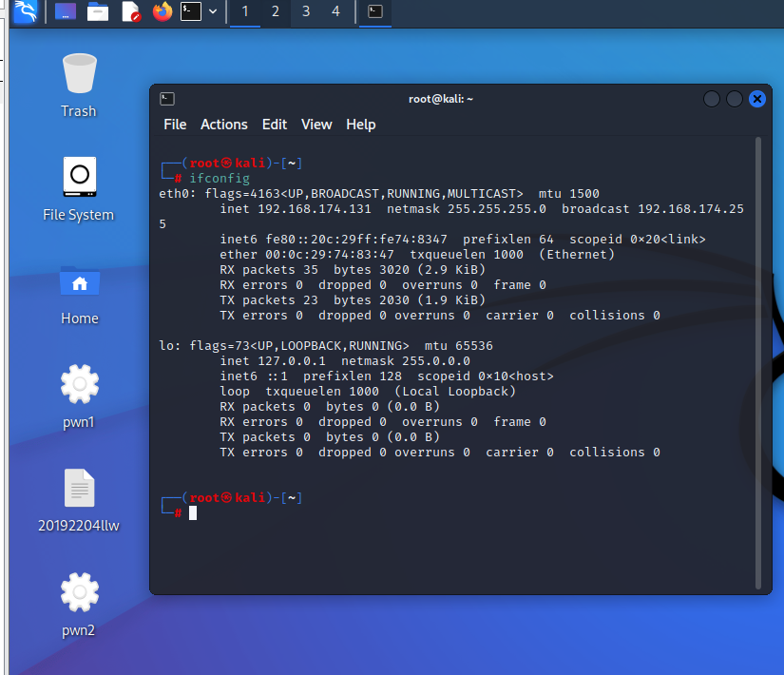Switch to workspace 2
The image size is (784, 675).
276,11
